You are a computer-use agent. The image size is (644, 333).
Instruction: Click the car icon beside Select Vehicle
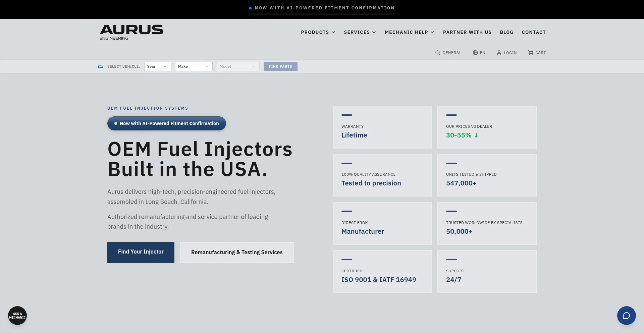coord(101,66)
